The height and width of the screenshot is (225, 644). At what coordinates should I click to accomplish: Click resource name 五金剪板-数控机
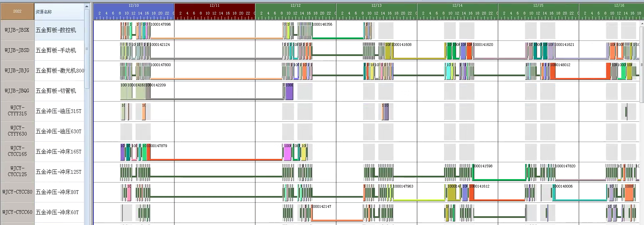click(56, 30)
